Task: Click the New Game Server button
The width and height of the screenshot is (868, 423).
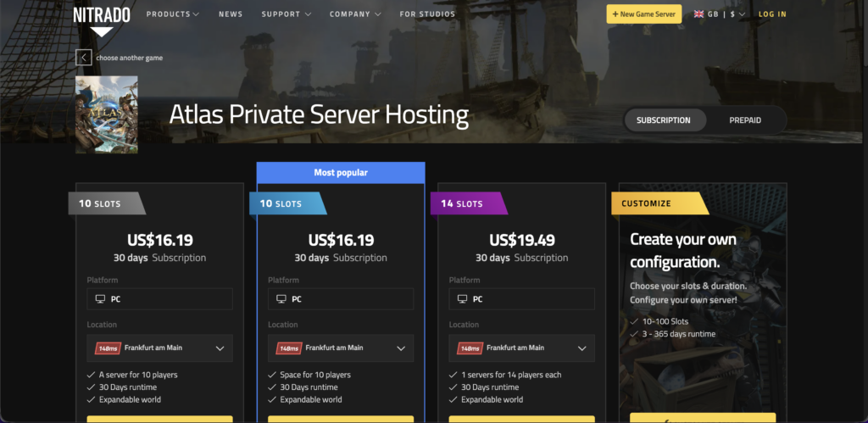Action: pos(643,14)
